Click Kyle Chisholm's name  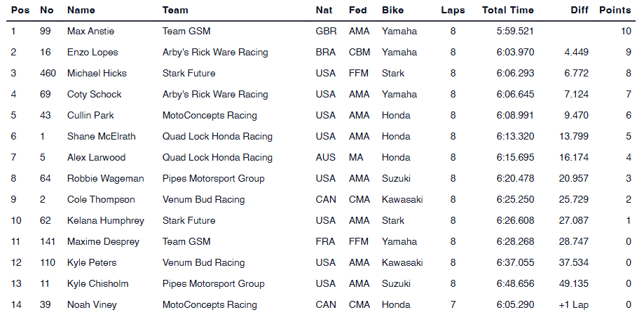coord(97,284)
